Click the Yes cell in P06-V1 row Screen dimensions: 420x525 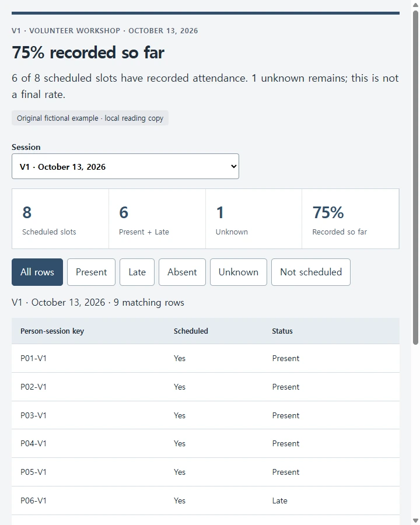[180, 501]
